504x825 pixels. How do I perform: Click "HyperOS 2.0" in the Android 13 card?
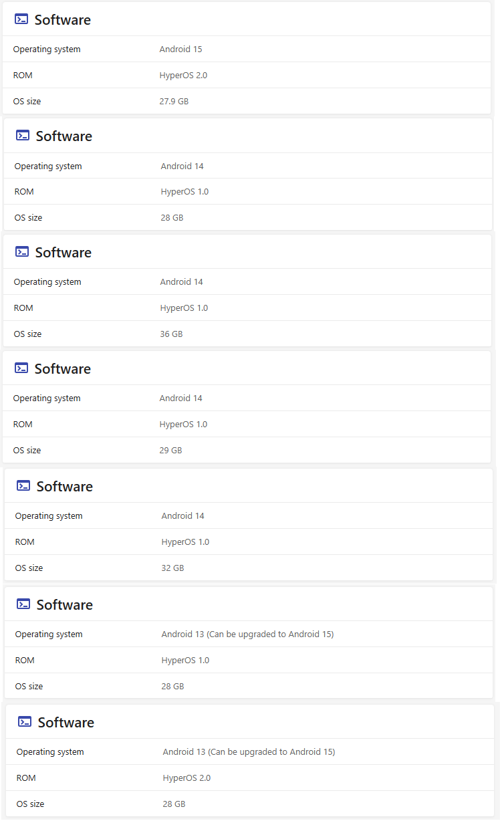(186, 778)
